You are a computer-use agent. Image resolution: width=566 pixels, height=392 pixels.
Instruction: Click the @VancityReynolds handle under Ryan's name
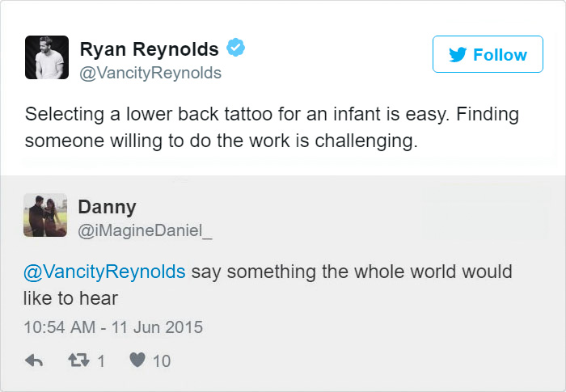pos(150,73)
